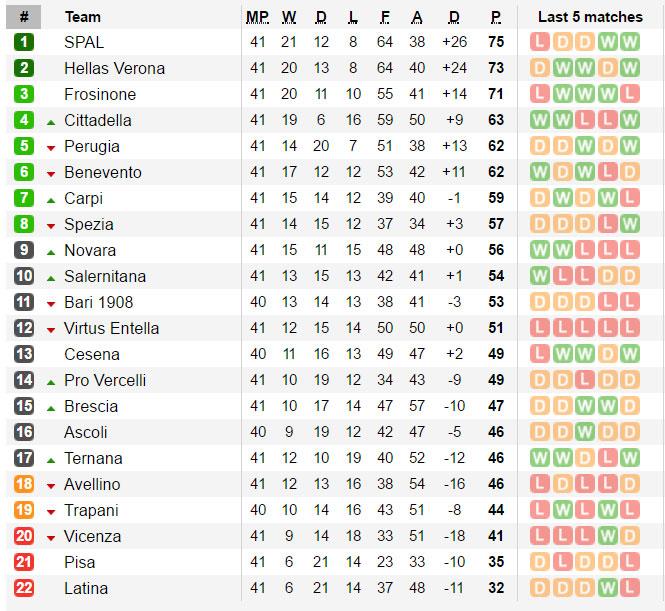665x611 pixels.
Task: Click Perugia's red down-arrow movement icon
Action: (x=51, y=147)
